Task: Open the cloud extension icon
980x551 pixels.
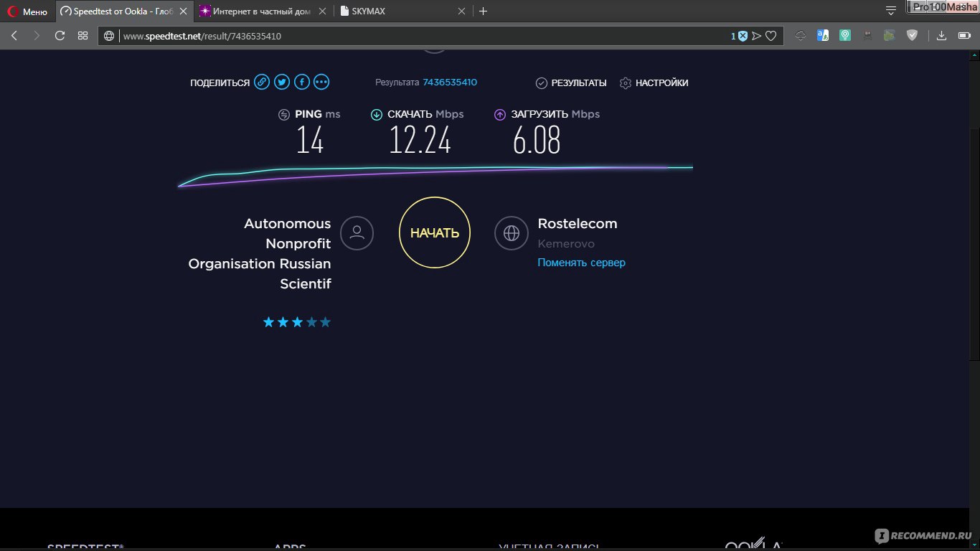Action: (801, 35)
